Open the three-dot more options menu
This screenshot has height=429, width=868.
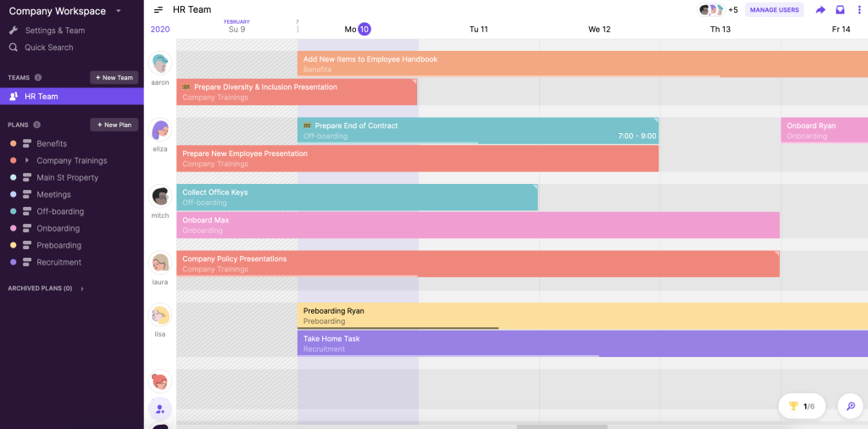(x=859, y=10)
